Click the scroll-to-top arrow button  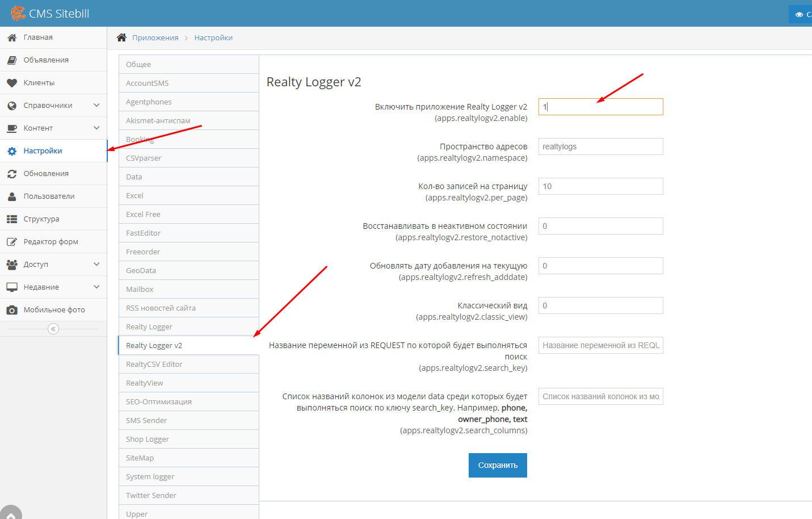(x=11, y=513)
